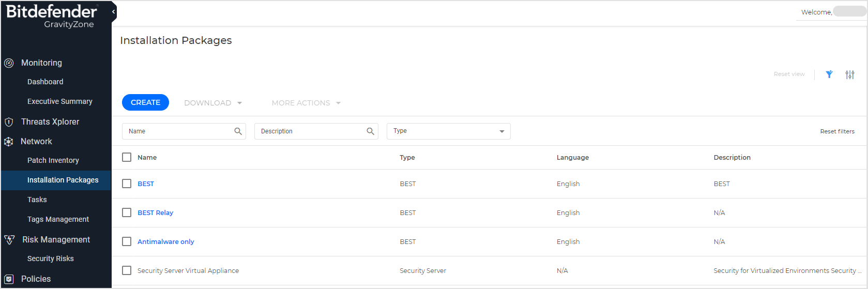This screenshot has height=289, width=868.
Task: Open the column settings sliders icon
Action: pyautogui.click(x=850, y=74)
